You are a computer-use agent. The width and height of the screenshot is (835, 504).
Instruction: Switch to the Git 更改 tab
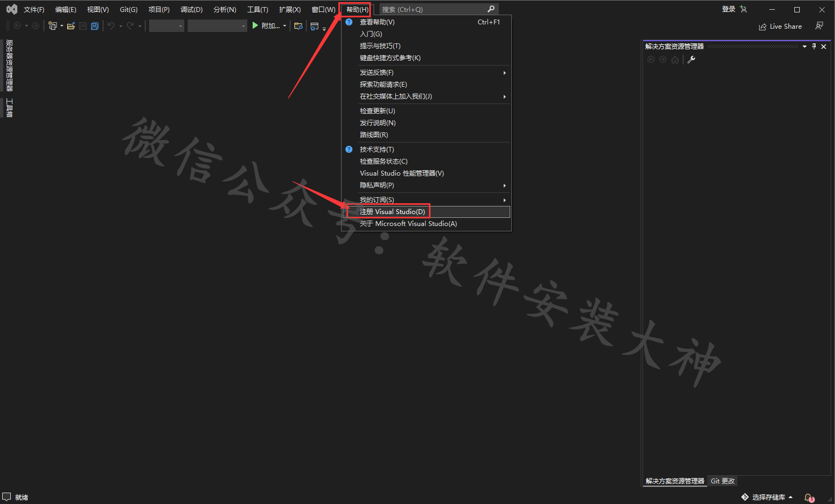pos(723,481)
